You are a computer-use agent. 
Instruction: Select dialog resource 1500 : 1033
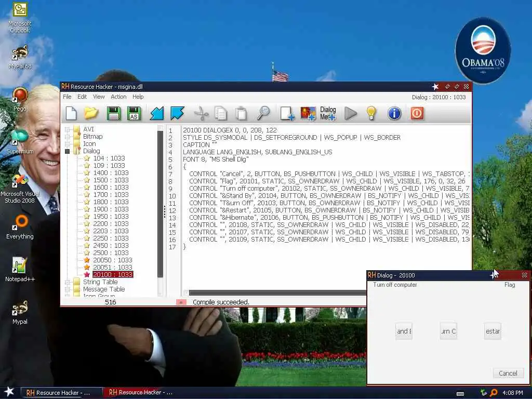[111, 180]
